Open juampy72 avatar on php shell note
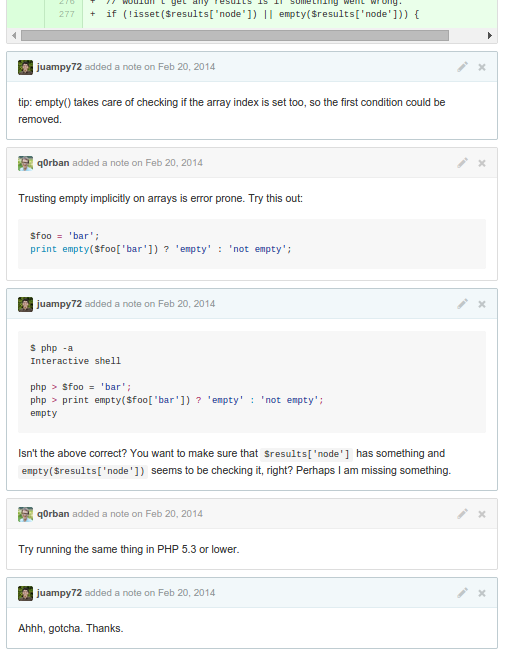The image size is (507, 652). coord(25,304)
